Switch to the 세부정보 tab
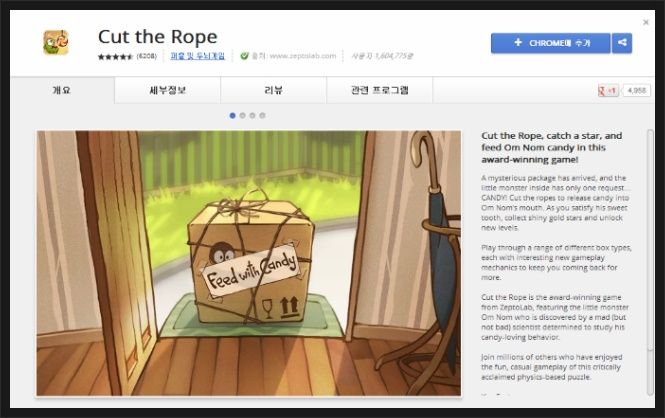Screen dimensions: 665x418 point(168,90)
